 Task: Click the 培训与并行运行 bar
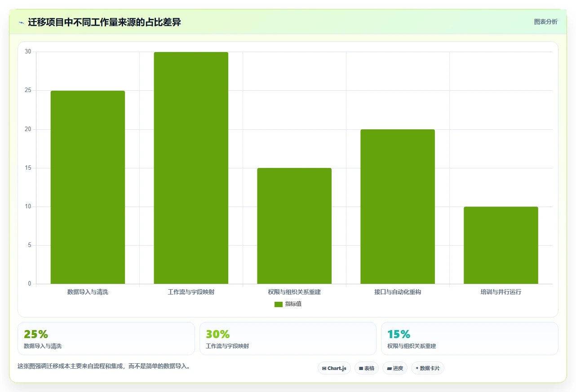[501, 245]
